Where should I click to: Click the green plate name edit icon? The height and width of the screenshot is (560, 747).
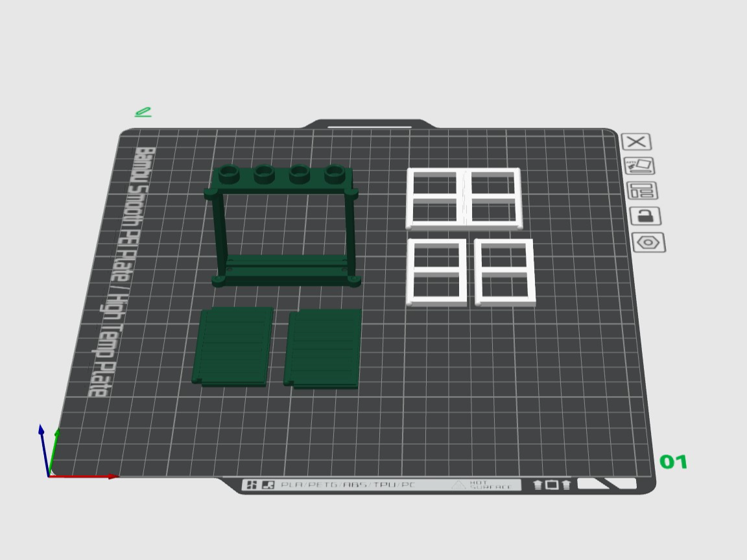tap(143, 112)
